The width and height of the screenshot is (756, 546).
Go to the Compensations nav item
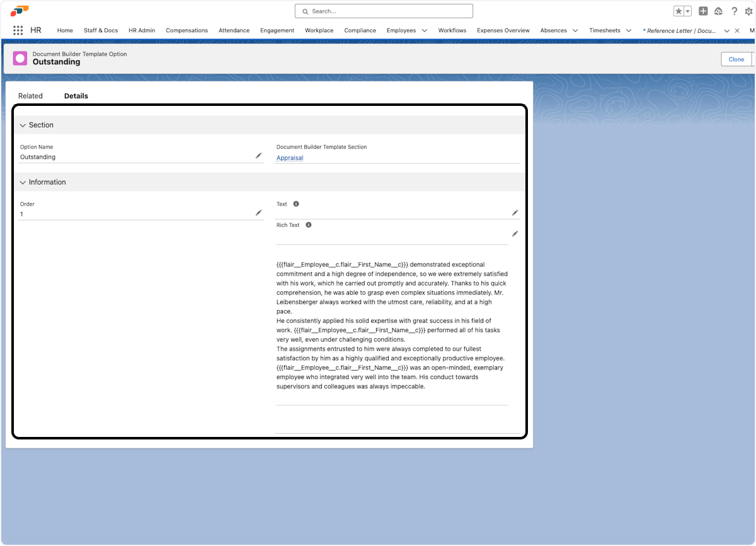pyautogui.click(x=186, y=30)
